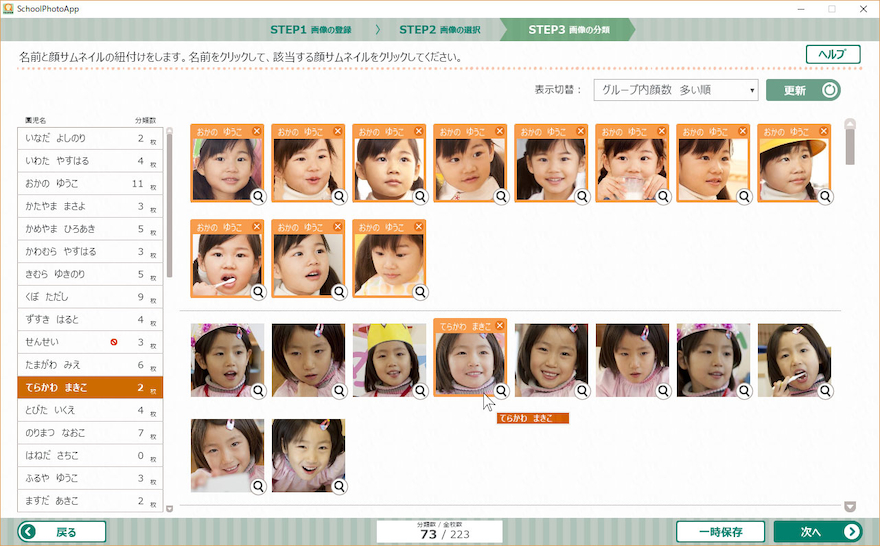Go to STEP1 画像の登録
This screenshot has width=880, height=546.
click(x=311, y=30)
